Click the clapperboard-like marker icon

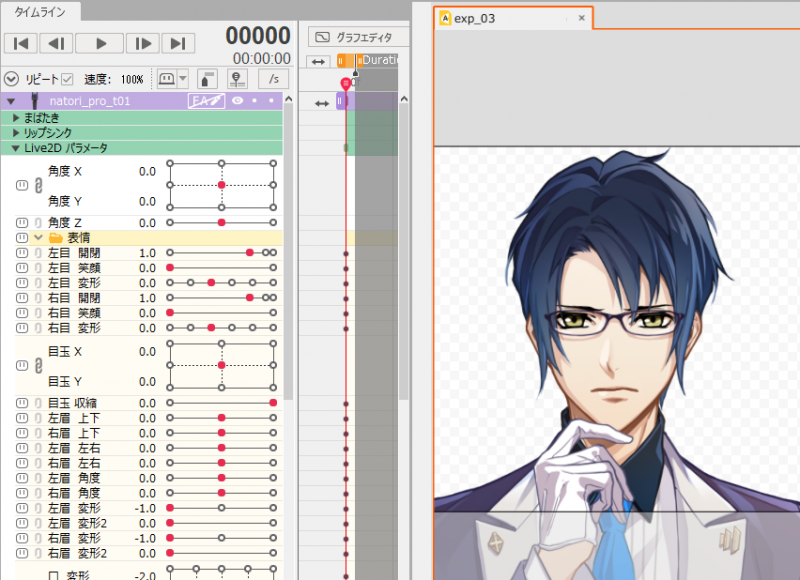pyautogui.click(x=207, y=79)
